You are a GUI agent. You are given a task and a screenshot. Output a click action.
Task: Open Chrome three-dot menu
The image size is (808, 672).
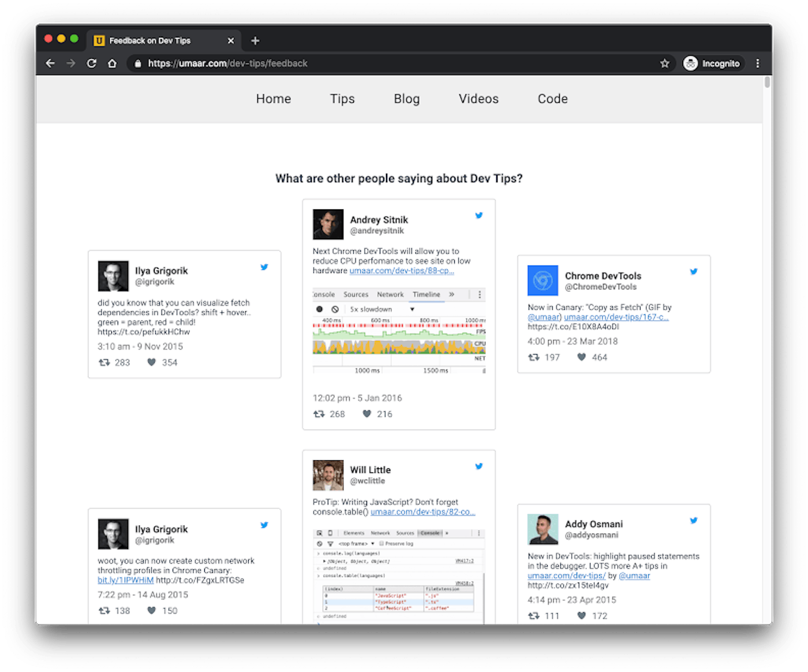coord(758,63)
